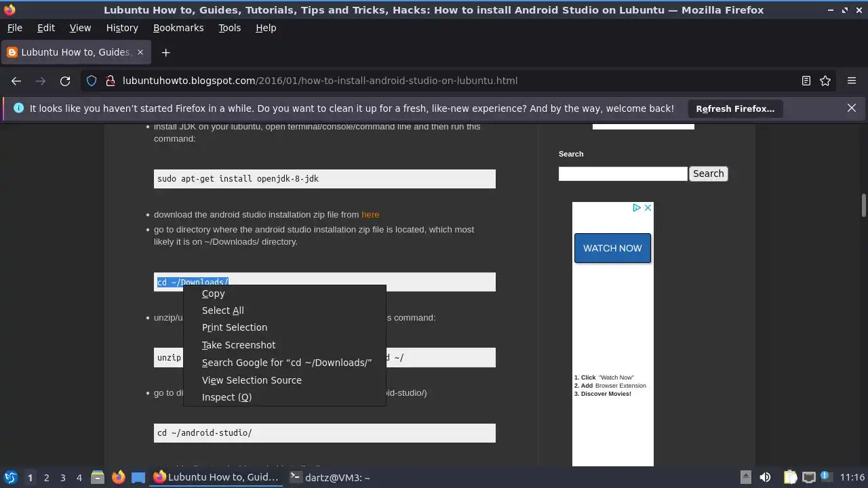Image resolution: width=868 pixels, height=488 pixels.
Task: Open a new tab with the plus icon
Action: click(165, 52)
